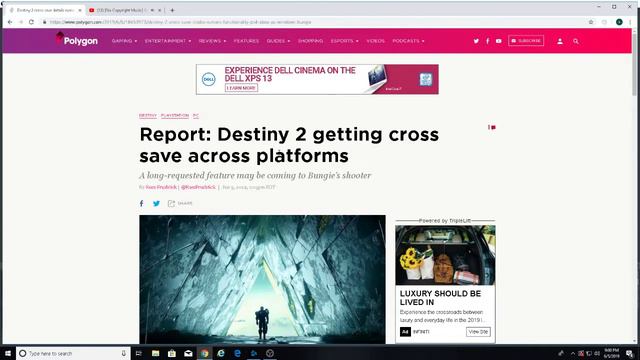Show hidden system tray icons
Image resolution: width=640 pixels, height=360 pixels.
tap(573, 353)
